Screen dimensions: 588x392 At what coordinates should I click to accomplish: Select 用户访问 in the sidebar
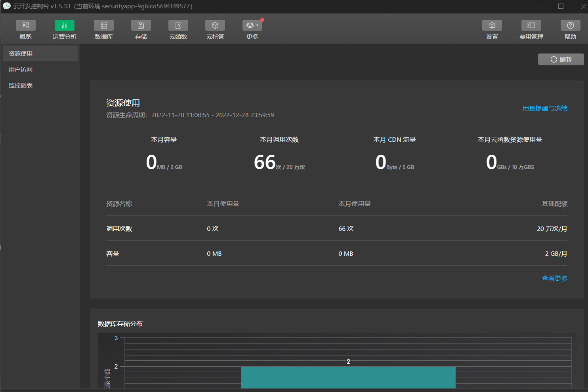40,69
